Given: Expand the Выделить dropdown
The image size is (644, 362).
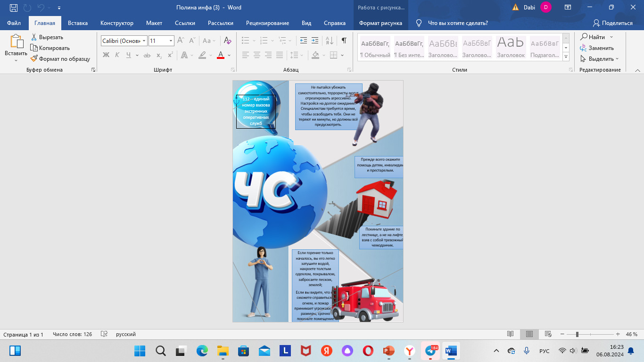Looking at the screenshot, I should pos(617,59).
